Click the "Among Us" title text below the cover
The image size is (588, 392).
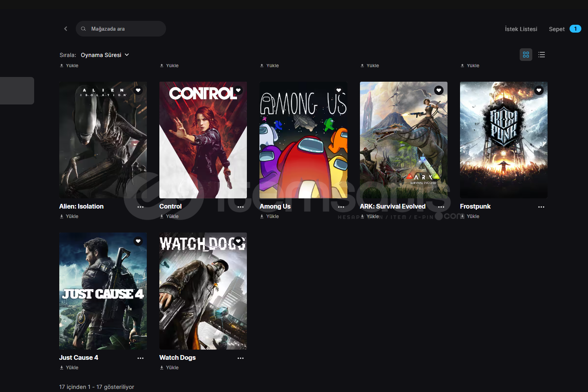click(275, 207)
